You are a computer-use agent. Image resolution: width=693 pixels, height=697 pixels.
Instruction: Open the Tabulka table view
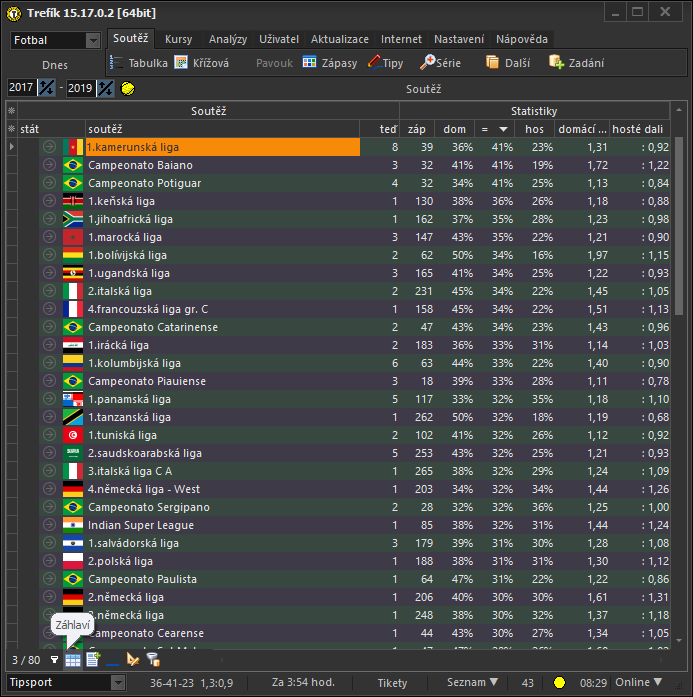pos(139,62)
